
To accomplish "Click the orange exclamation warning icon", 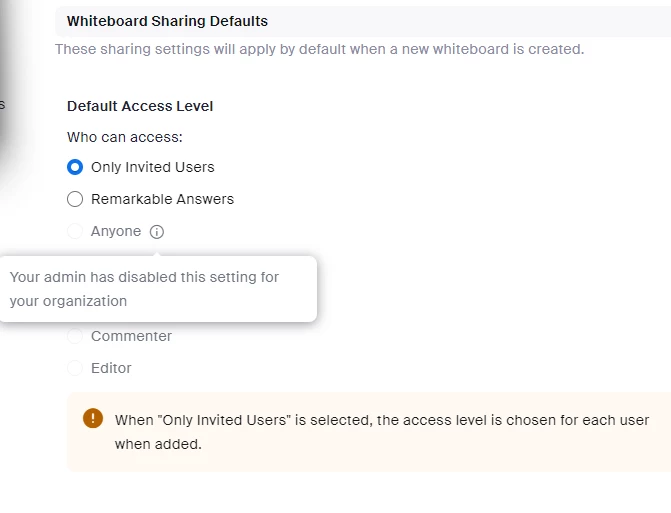I will 93,418.
